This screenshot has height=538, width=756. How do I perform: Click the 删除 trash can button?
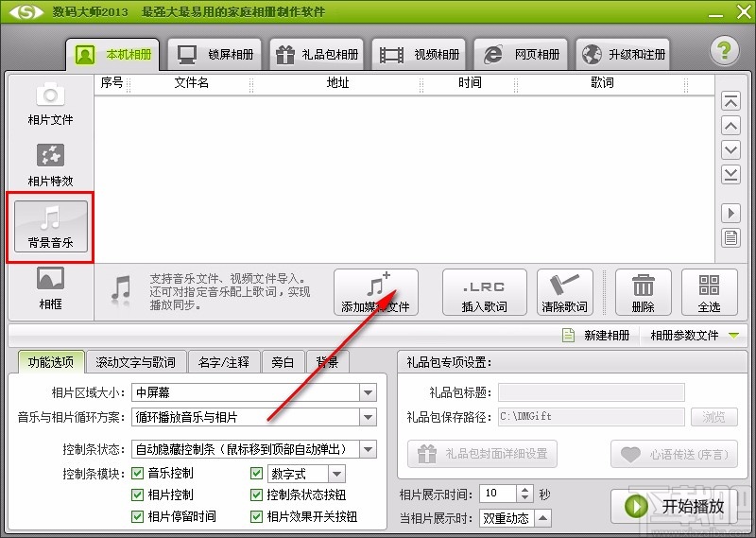[x=644, y=292]
